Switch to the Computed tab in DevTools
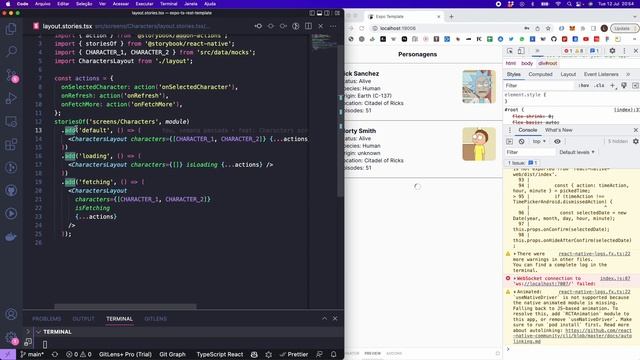The width and height of the screenshot is (640, 360). tap(540, 74)
